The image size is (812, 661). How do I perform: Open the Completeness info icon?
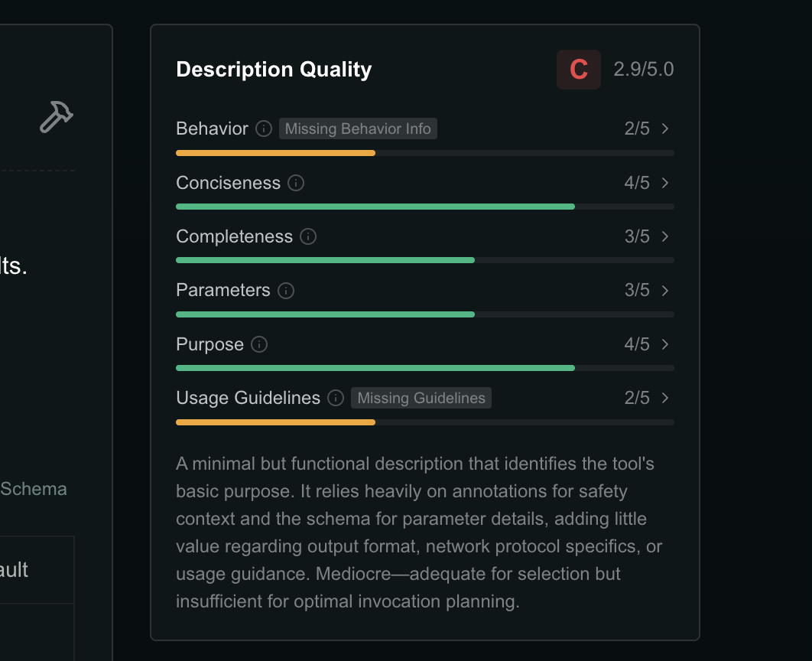pos(308,236)
